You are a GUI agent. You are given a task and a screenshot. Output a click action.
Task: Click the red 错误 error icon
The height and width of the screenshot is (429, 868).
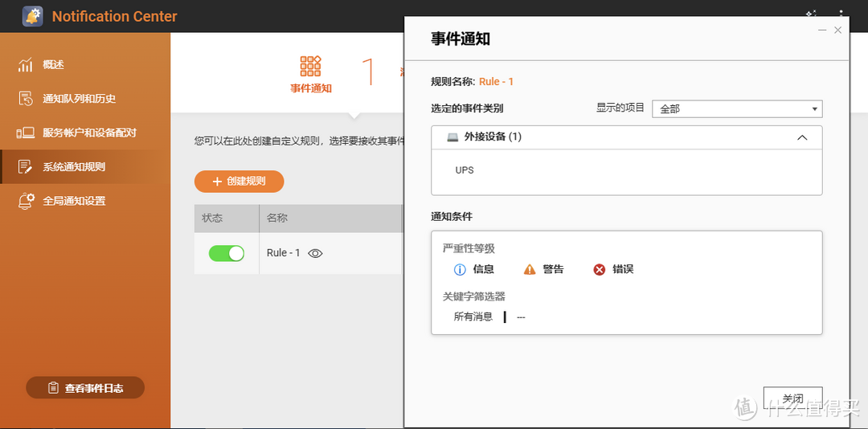pos(599,269)
